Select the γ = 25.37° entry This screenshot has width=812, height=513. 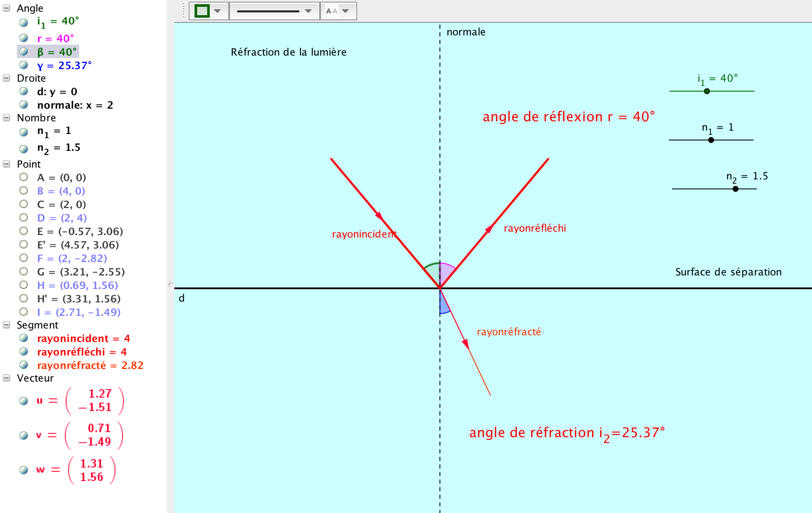64,66
